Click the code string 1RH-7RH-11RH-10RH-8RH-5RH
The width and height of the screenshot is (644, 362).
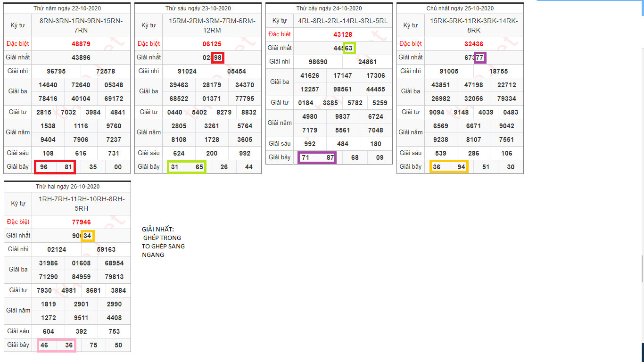tap(81, 204)
